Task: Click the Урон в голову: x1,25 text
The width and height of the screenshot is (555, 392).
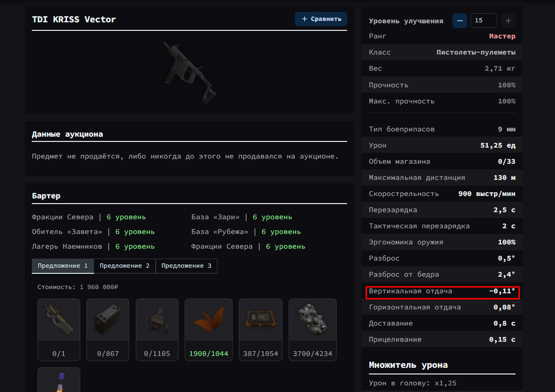Action: (x=413, y=383)
